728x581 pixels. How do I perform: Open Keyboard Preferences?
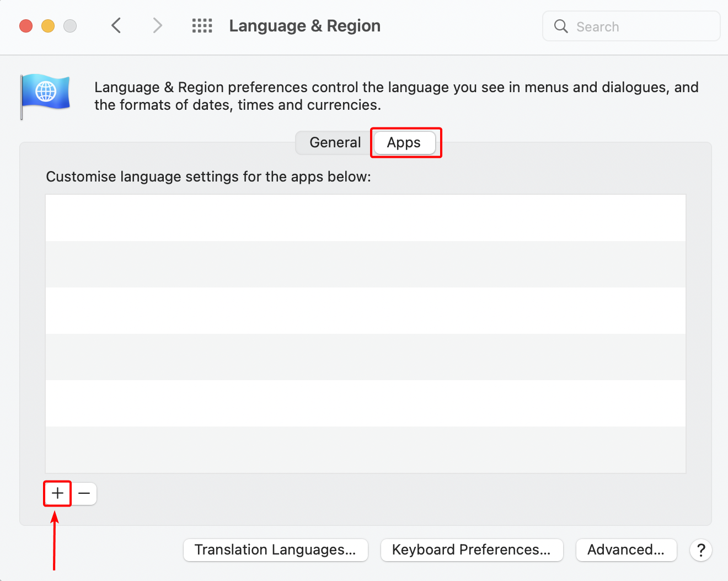click(472, 550)
